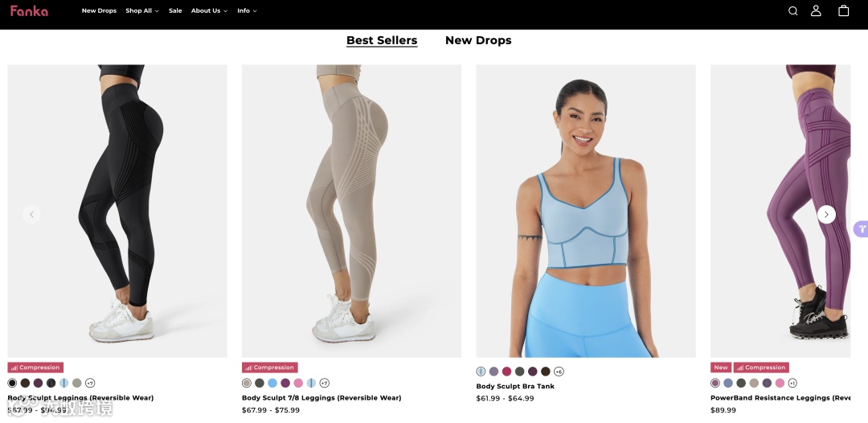Open the Body Sculpt Bra Tank product link
The height and width of the screenshot is (423, 868).
click(515, 387)
